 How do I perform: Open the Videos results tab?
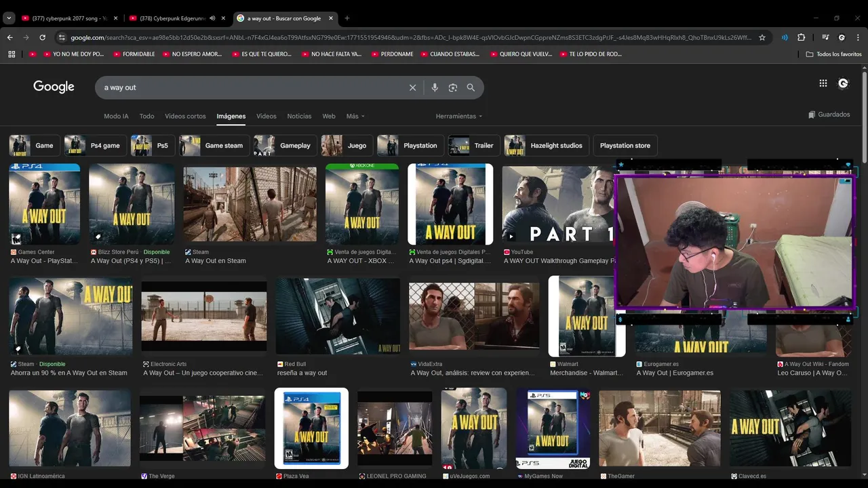(267, 116)
